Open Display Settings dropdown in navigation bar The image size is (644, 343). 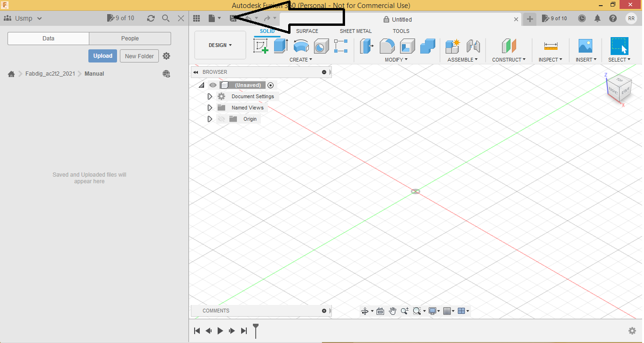click(x=433, y=311)
